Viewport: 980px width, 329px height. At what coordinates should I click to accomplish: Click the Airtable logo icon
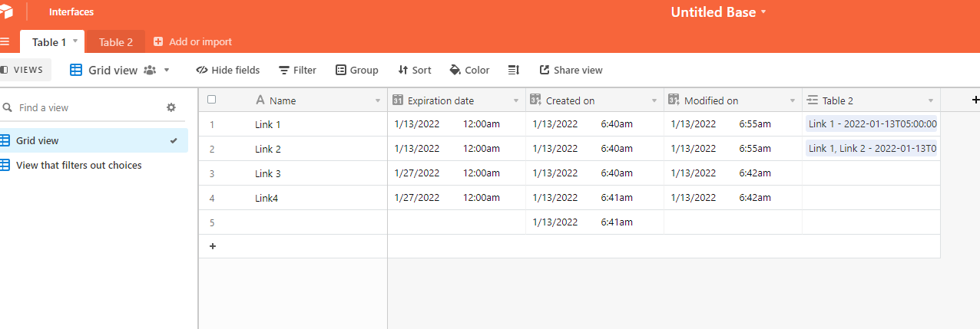pyautogui.click(x=6, y=12)
